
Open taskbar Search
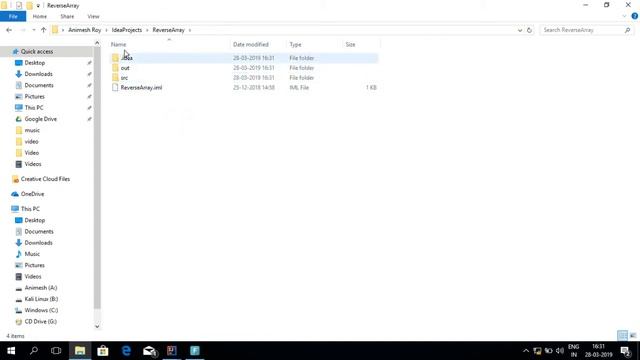34,351
